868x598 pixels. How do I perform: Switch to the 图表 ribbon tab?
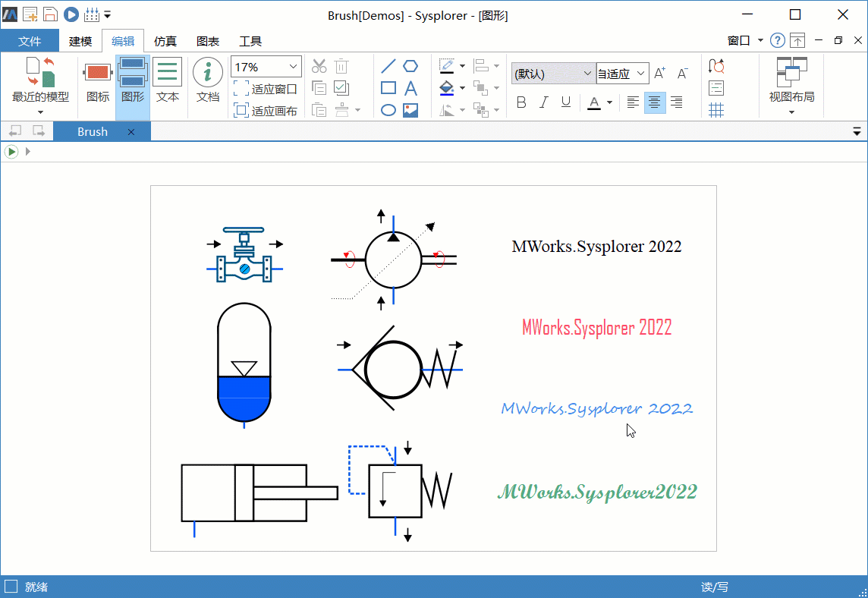tap(208, 41)
